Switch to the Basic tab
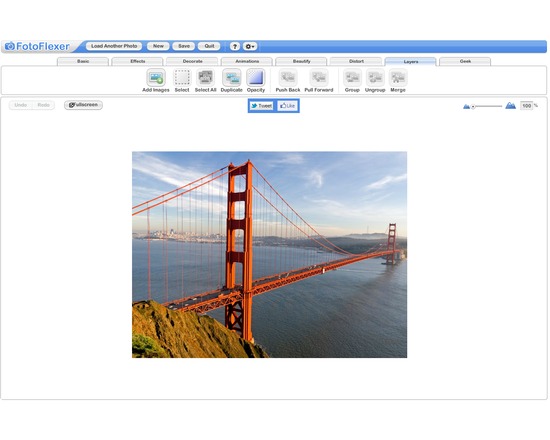 point(83,61)
